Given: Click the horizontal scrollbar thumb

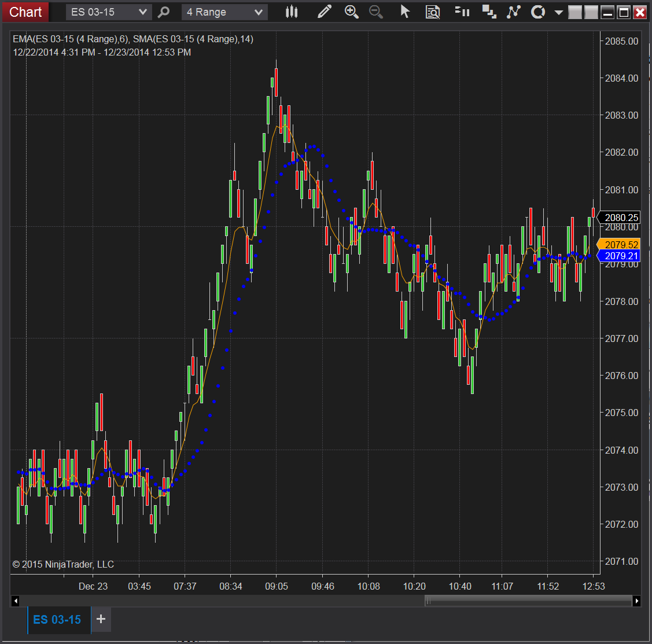Looking at the screenshot, I should click(x=528, y=601).
